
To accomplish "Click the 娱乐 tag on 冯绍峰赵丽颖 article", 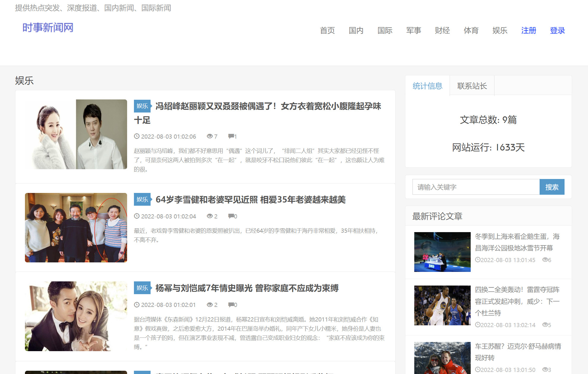I will click(x=142, y=106).
